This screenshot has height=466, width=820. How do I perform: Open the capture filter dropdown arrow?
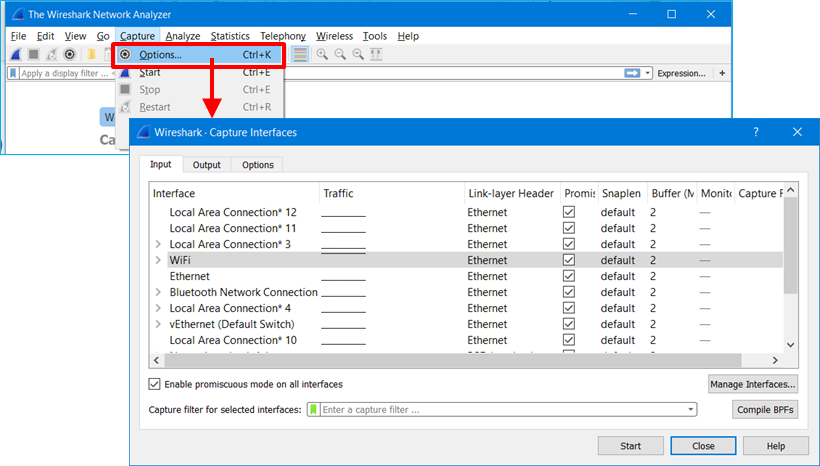(691, 410)
